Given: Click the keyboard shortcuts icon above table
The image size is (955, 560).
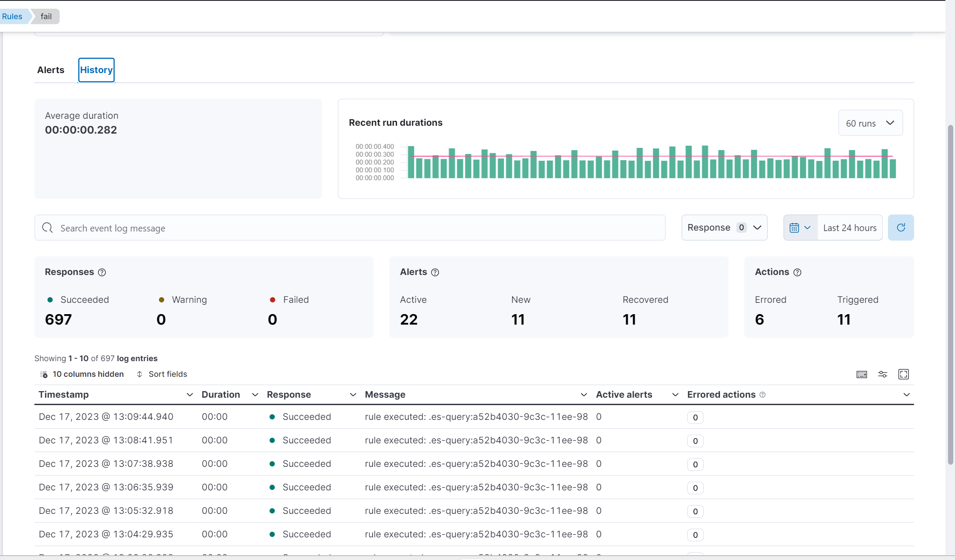Looking at the screenshot, I should coord(861,374).
